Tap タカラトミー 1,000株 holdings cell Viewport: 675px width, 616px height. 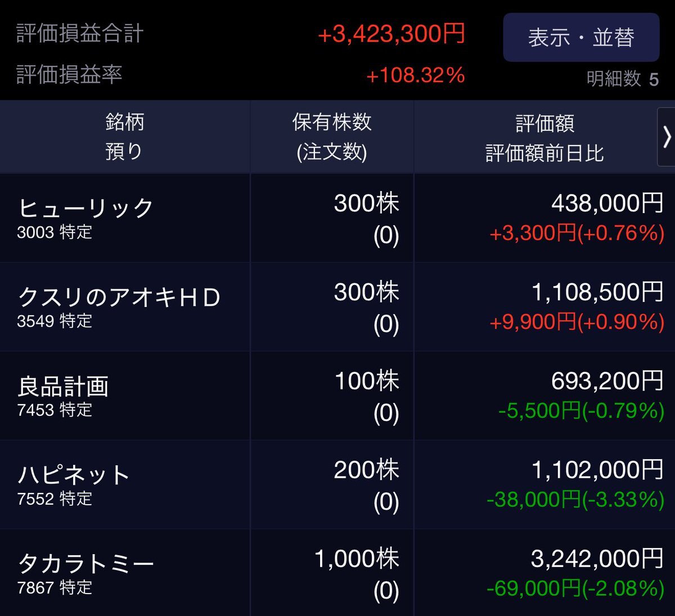[x=332, y=573]
